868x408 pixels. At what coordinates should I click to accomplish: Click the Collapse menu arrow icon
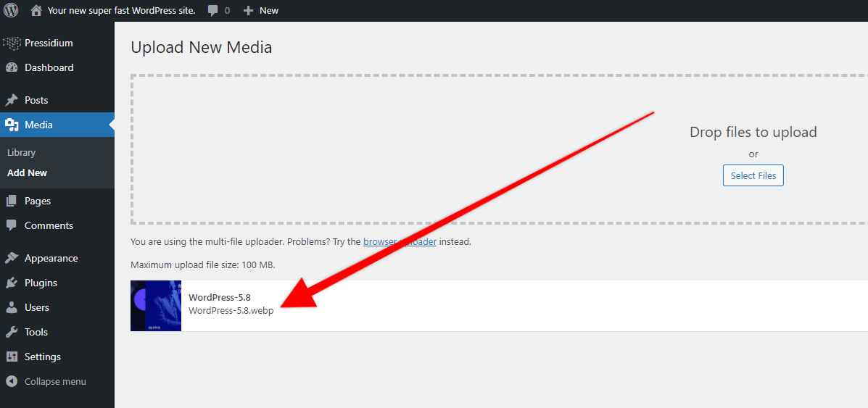pos(12,381)
